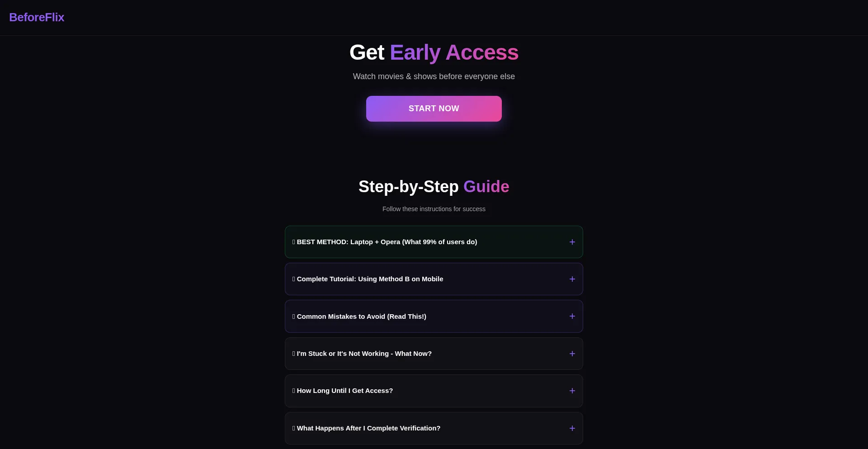Screen dimensions: 868x449
Task: Click Follow these instructions for success text
Action: pos(434,209)
